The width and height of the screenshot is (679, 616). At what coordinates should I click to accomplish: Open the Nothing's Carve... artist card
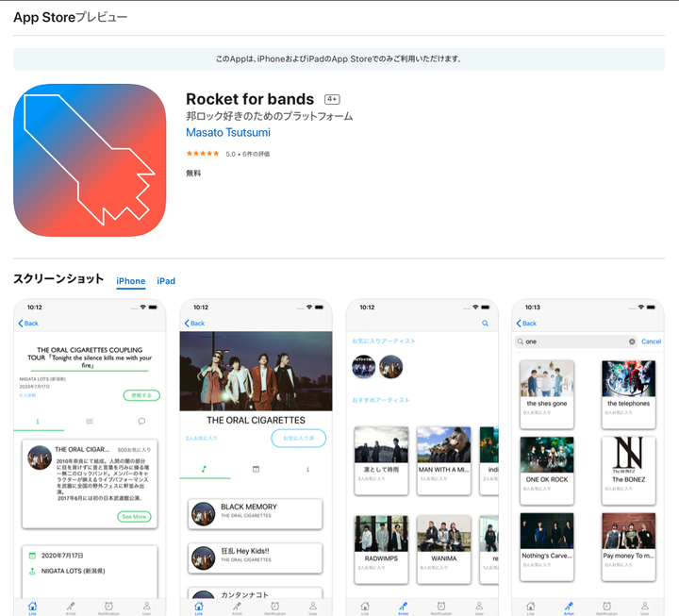pos(547,547)
